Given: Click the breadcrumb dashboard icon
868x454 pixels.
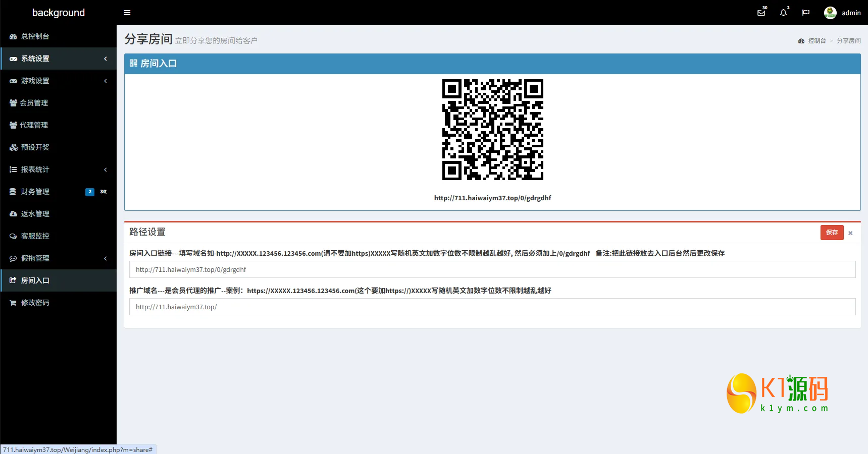Looking at the screenshot, I should [x=801, y=41].
